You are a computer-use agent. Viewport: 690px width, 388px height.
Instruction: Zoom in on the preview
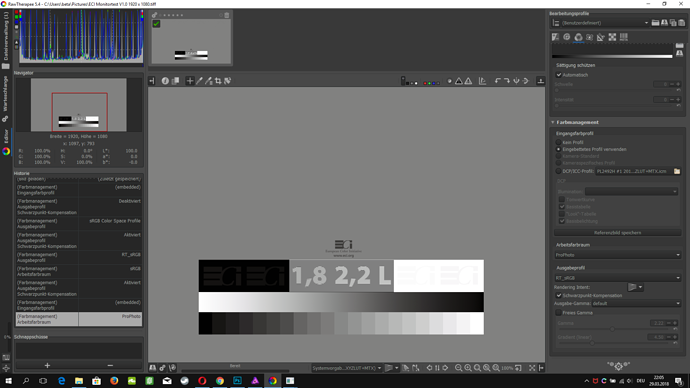point(468,368)
